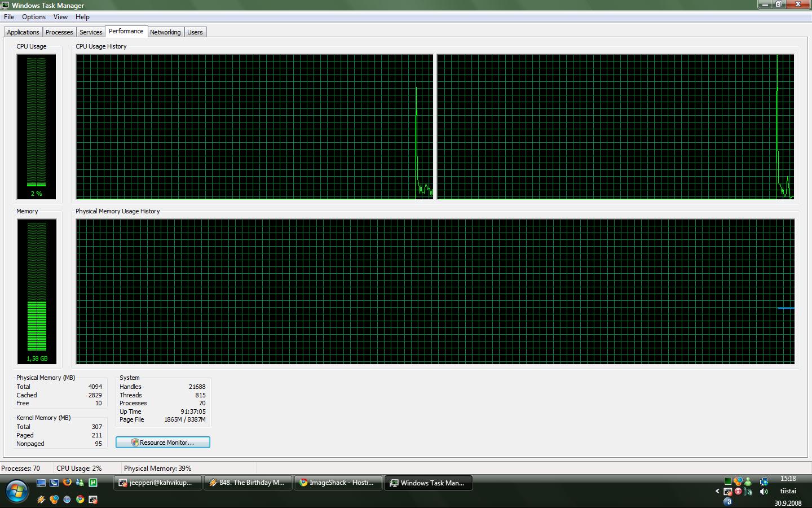Screen dimensions: 812x508
Task: Switch to the Networking tab
Action: pos(165,32)
